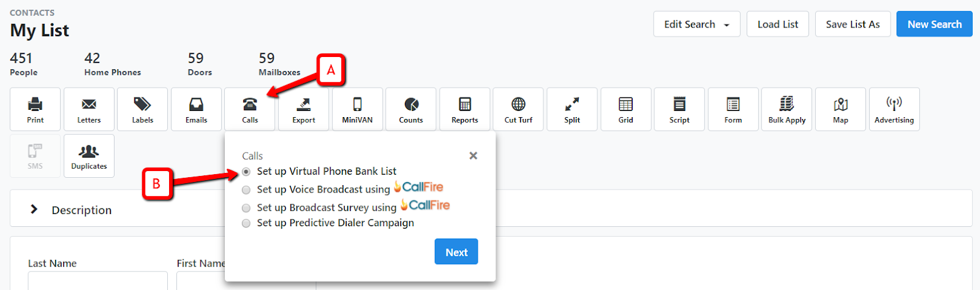Click the Letters envelope icon
980x290 pixels.
click(89, 104)
